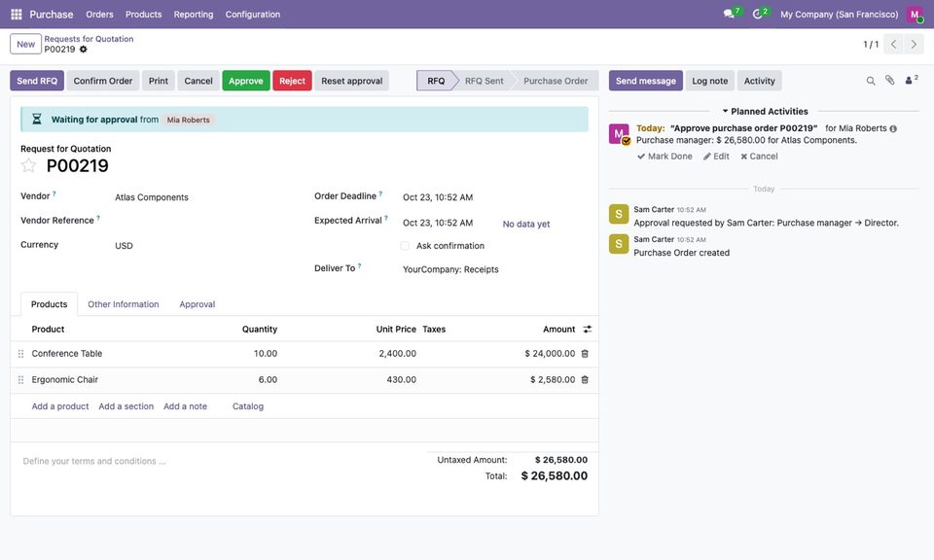Grab the Conference Table row handle

(x=20, y=354)
